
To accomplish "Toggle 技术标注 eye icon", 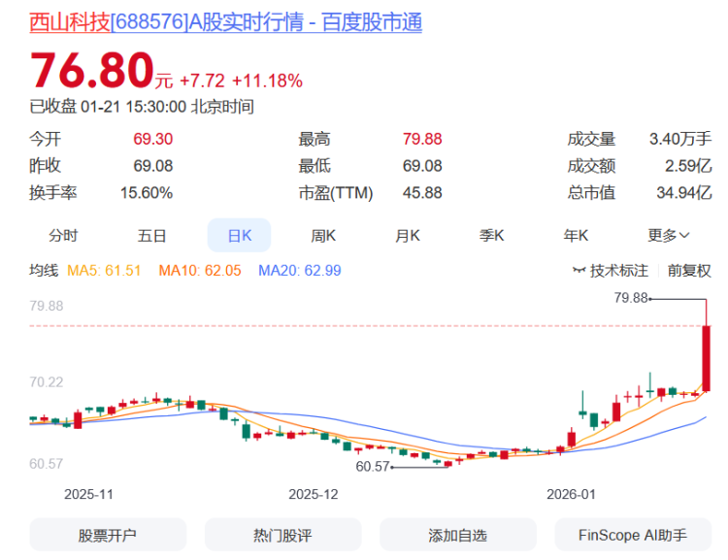I will tap(579, 270).
